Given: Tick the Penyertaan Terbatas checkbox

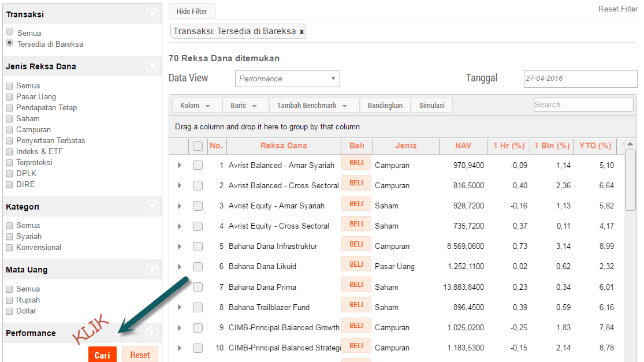Looking at the screenshot, I should point(9,141).
